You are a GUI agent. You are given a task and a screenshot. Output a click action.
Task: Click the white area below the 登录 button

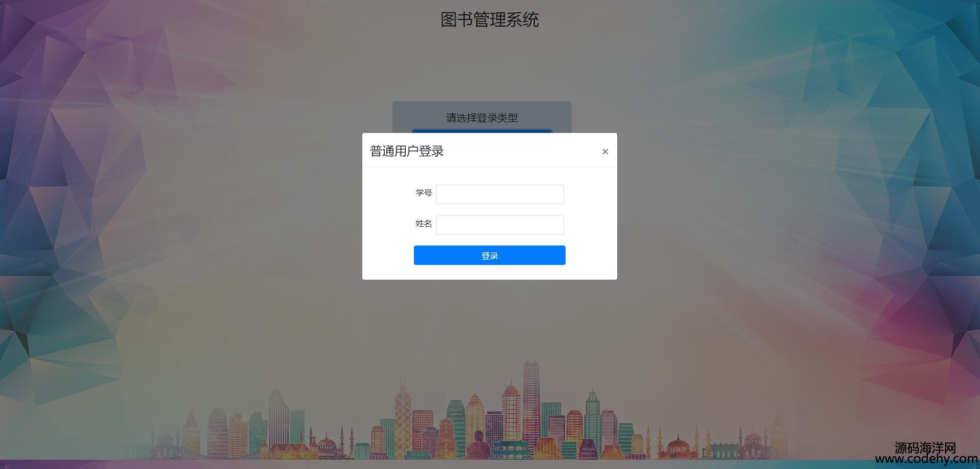tap(490, 272)
